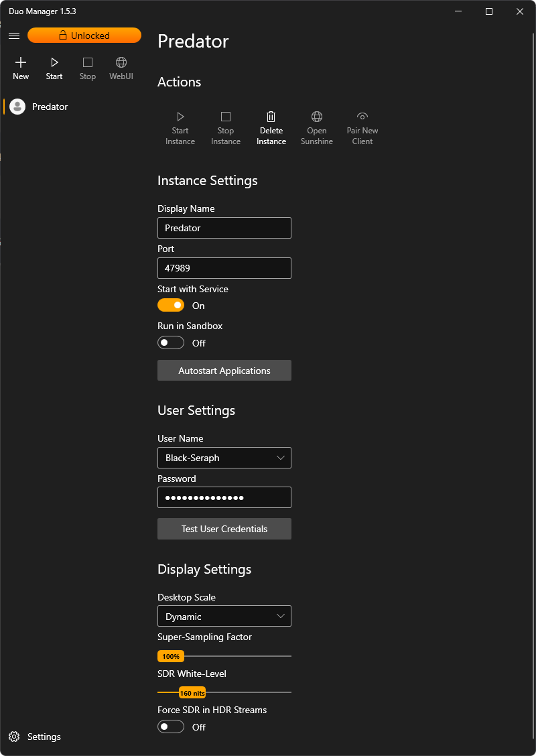
Task: Expand the User Name dropdown
Action: pos(224,458)
